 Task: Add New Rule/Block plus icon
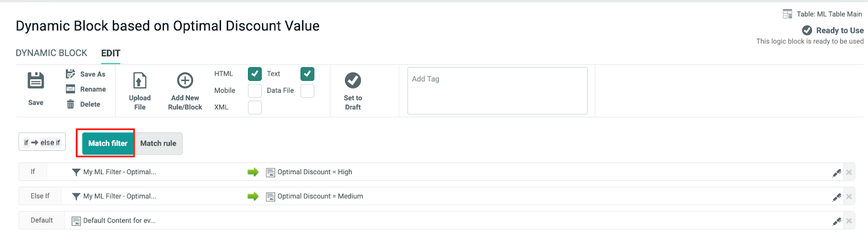pyautogui.click(x=185, y=81)
